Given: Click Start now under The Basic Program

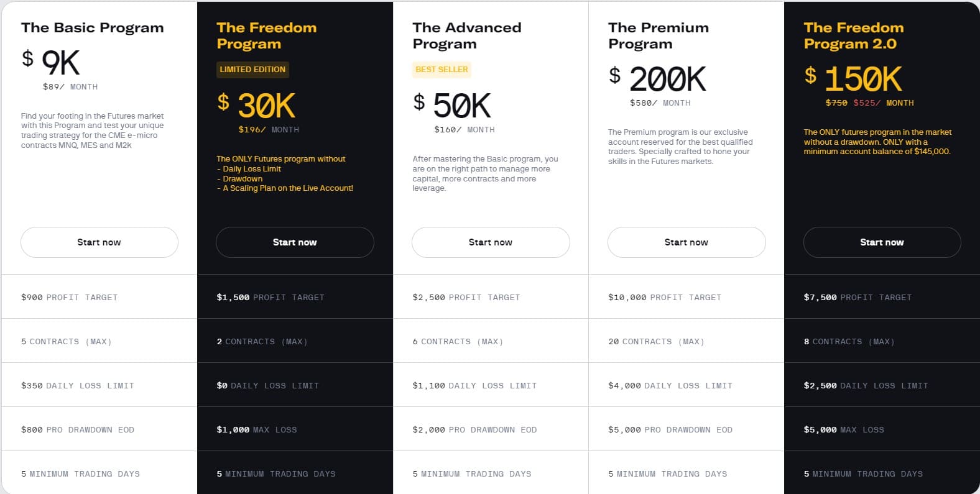Looking at the screenshot, I should 99,242.
